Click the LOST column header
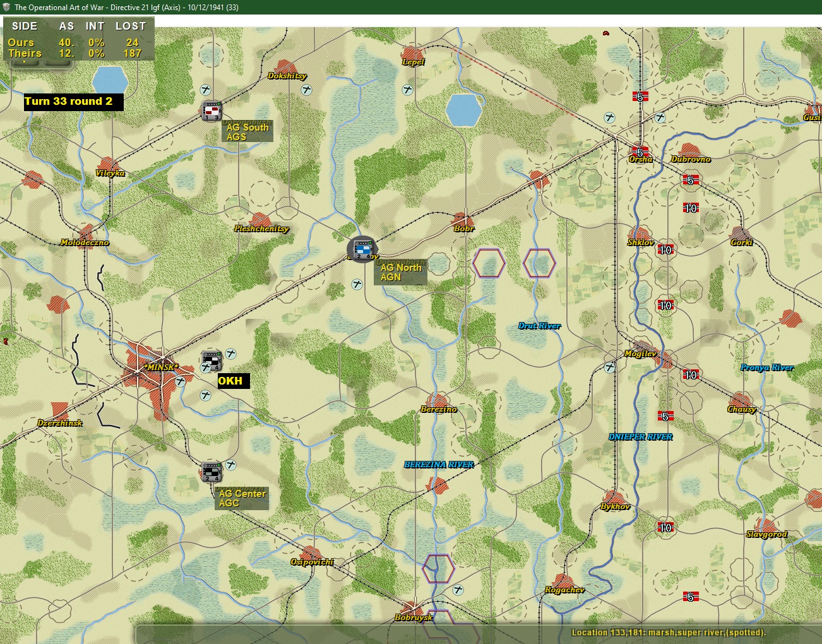 tap(131, 26)
